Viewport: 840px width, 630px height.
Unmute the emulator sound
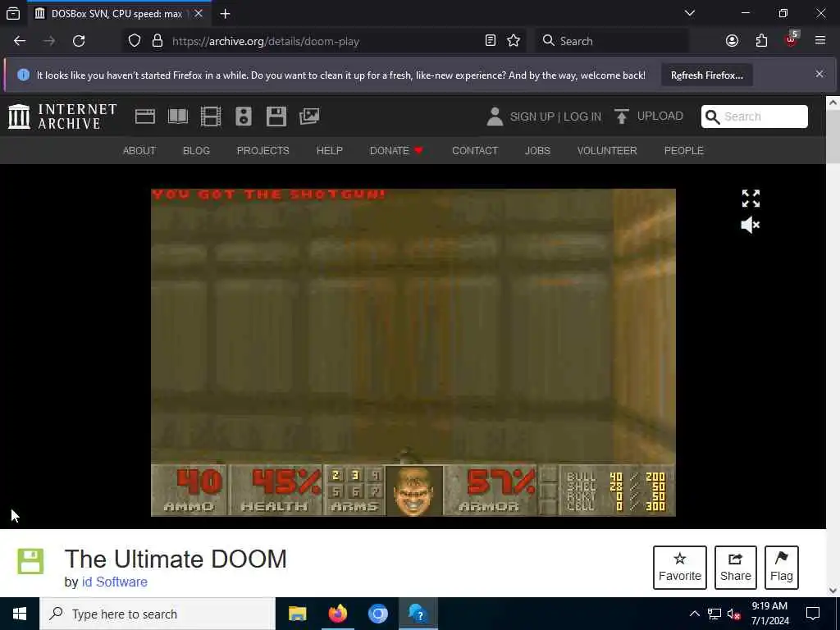750,225
